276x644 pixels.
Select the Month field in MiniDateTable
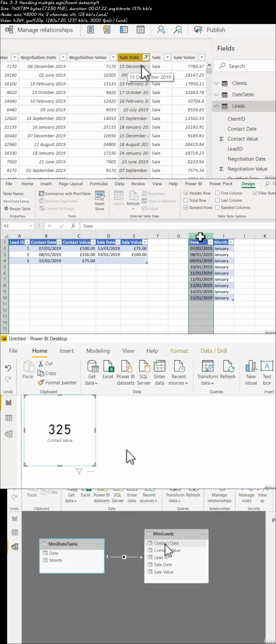tap(56, 560)
